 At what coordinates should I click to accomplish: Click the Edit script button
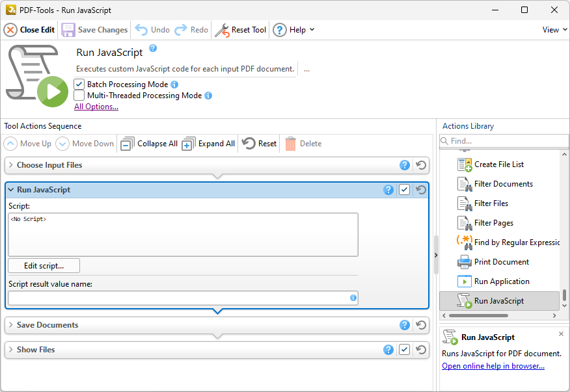[x=44, y=266]
